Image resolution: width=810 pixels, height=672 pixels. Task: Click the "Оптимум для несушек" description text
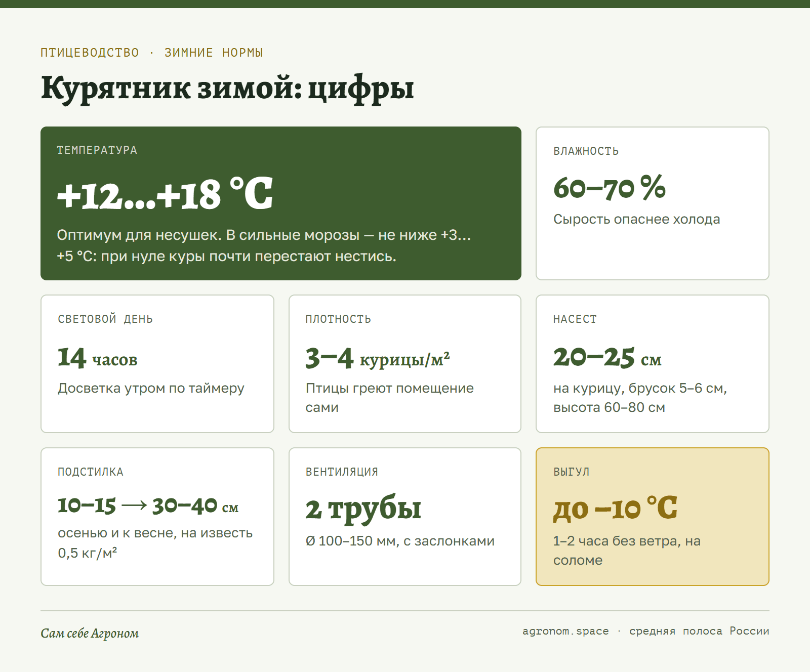coord(264,245)
